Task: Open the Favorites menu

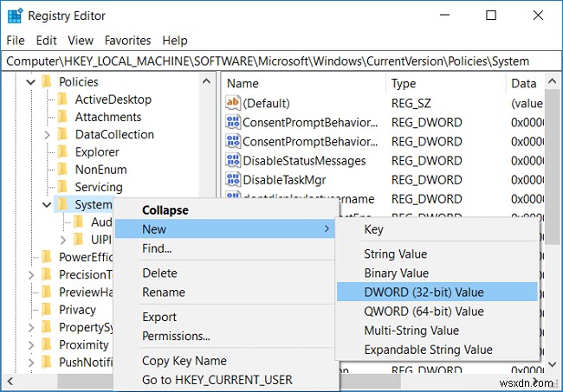Action: [127, 40]
